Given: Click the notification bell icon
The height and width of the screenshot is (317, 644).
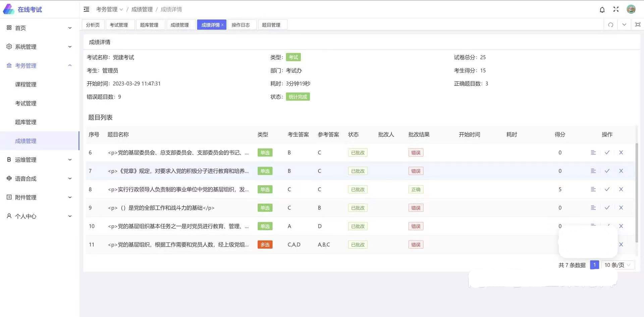Looking at the screenshot, I should coord(602,10).
